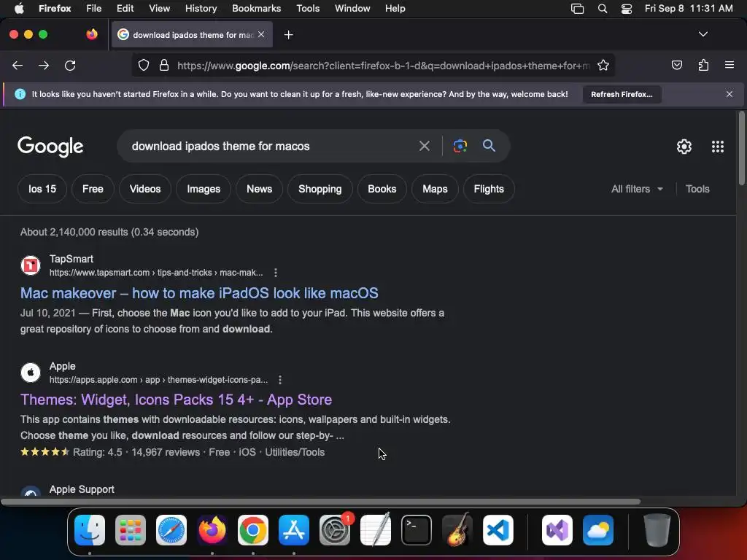The width and height of the screenshot is (747, 560).
Task: Open GarageBand from the Dock
Action: (x=457, y=530)
